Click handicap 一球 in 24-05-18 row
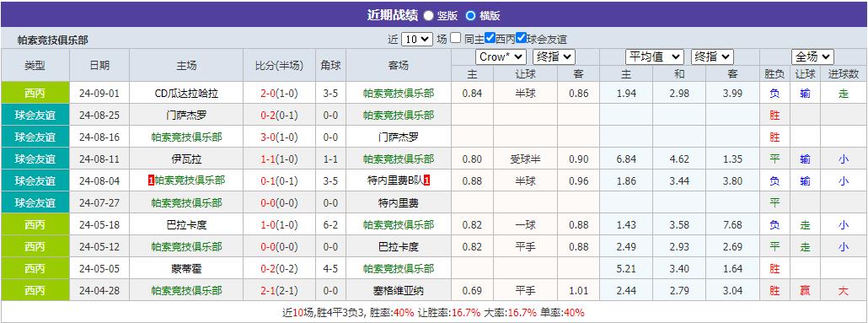Screen dimensions: 868x323 coord(525,225)
